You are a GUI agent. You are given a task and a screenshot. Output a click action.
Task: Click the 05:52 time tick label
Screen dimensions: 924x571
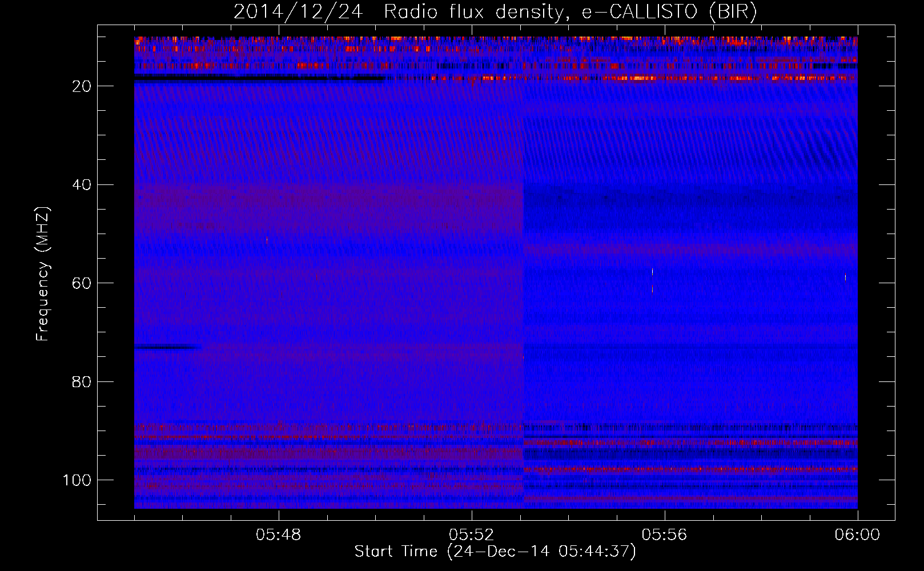click(x=471, y=535)
